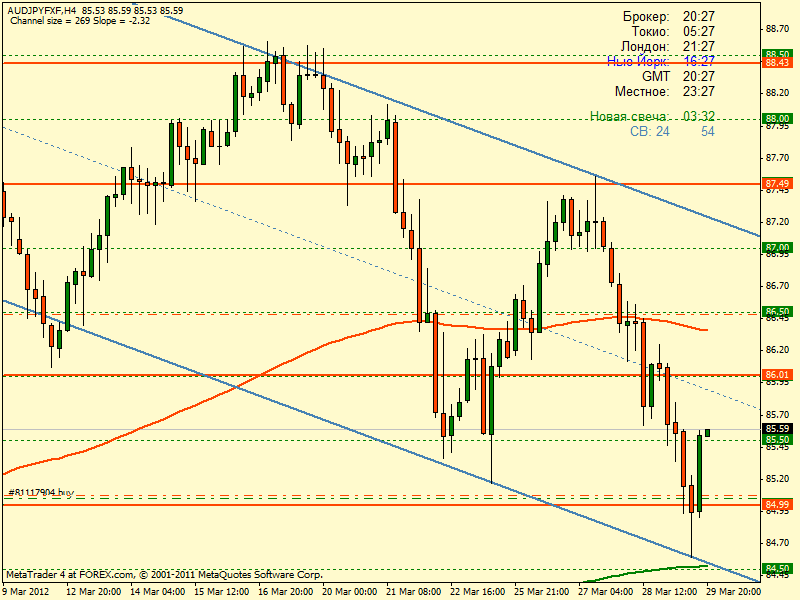Select the Местное 23:27 clock line
Screen dimensions: 800x600
pyautogui.click(x=665, y=91)
